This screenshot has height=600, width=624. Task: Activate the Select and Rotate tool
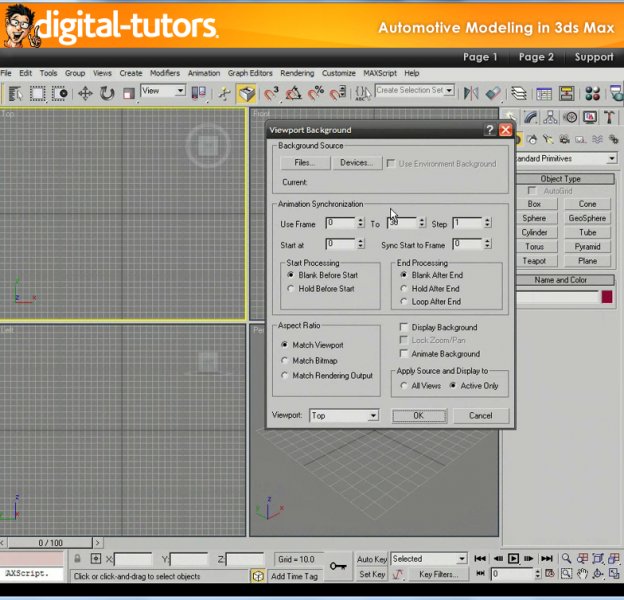tap(107, 94)
